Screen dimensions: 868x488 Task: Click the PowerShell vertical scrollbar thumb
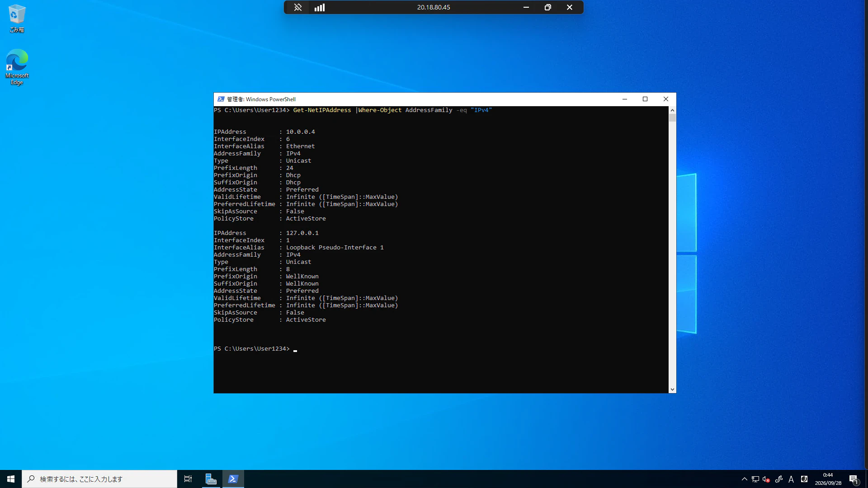pyautogui.click(x=672, y=118)
